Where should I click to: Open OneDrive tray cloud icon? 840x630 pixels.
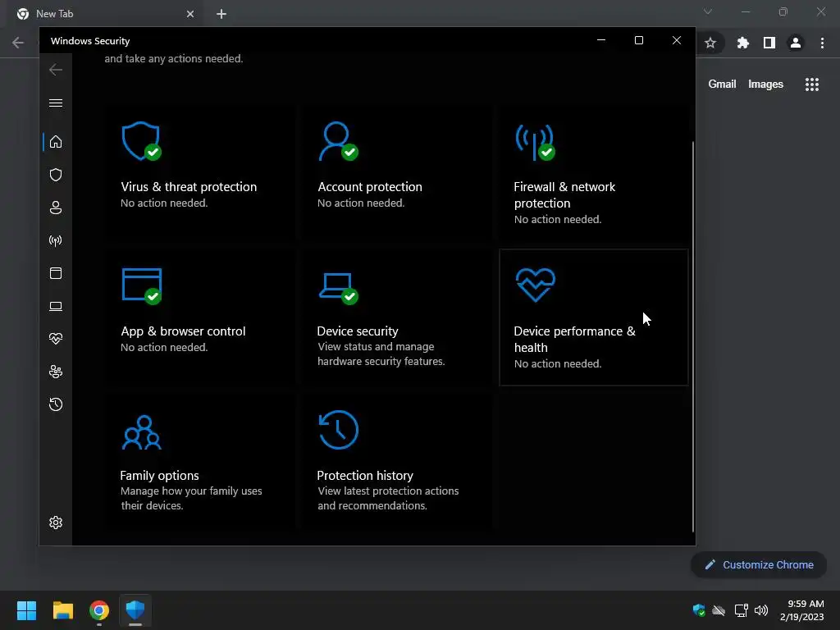(719, 610)
